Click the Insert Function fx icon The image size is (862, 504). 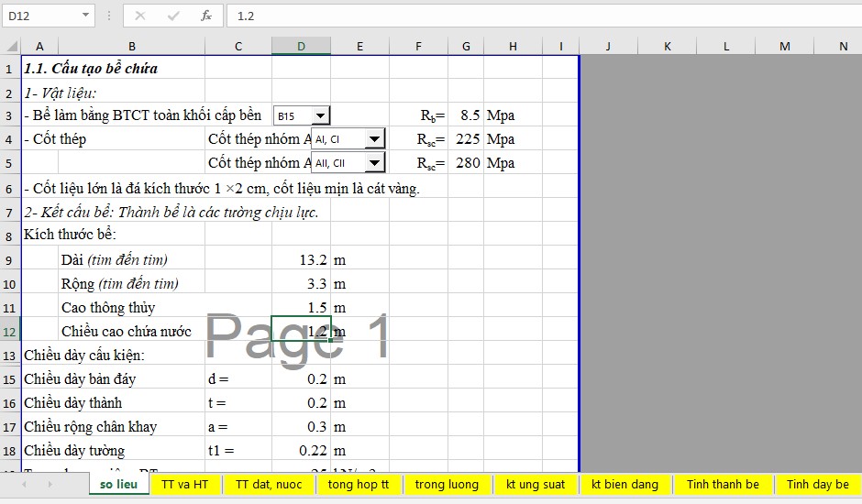tap(206, 16)
